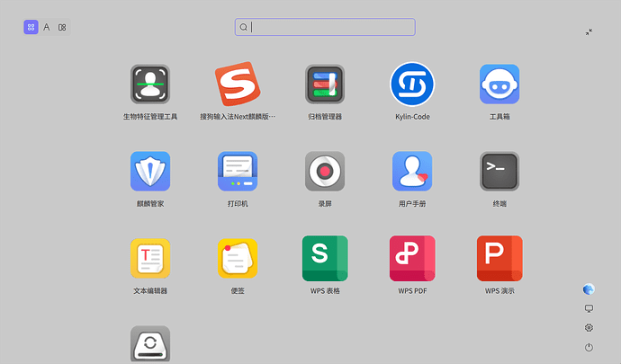Switch to category view tab
The width and height of the screenshot is (621, 364).
point(62,27)
